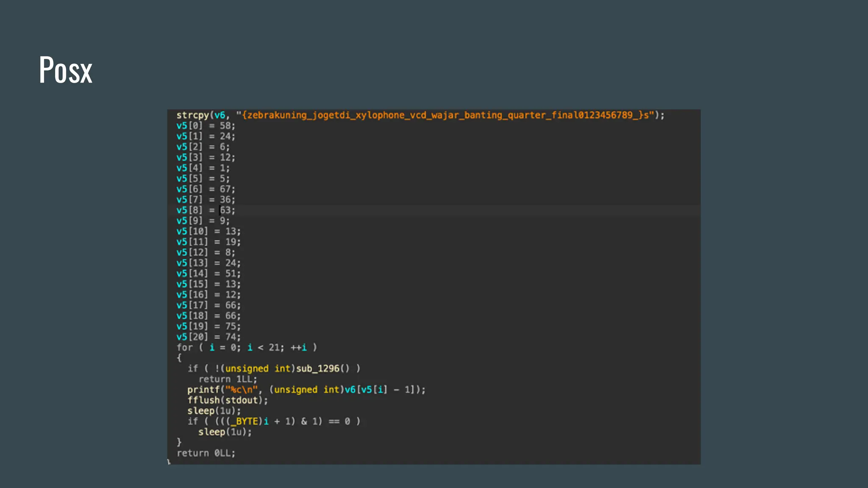868x488 pixels.
Task: Click the v5[10] = 13 assignment
Action: click(208, 231)
